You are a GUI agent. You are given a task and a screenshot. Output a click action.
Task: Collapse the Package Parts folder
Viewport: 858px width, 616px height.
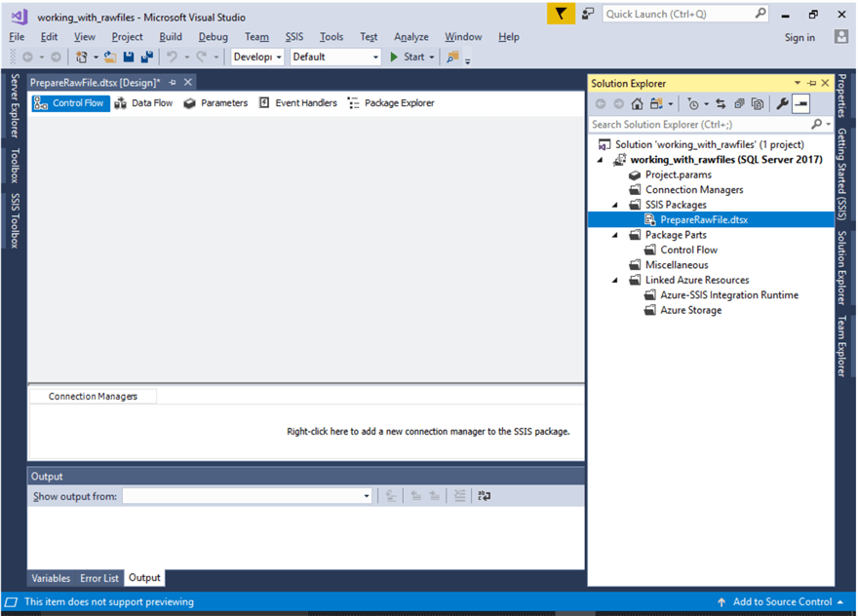615,235
